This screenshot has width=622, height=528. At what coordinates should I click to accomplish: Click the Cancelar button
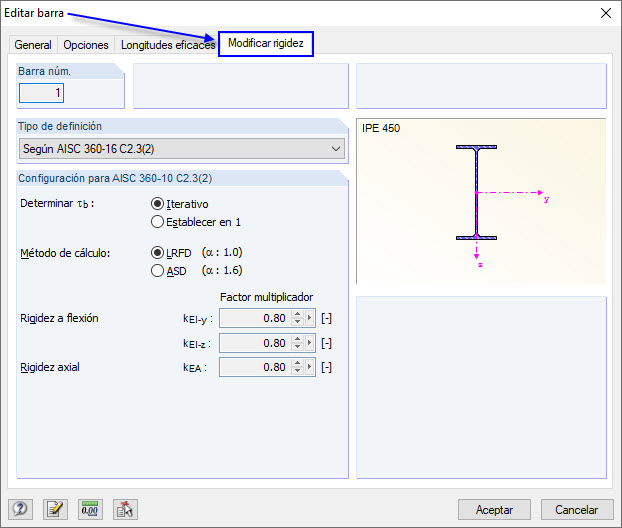(x=576, y=509)
